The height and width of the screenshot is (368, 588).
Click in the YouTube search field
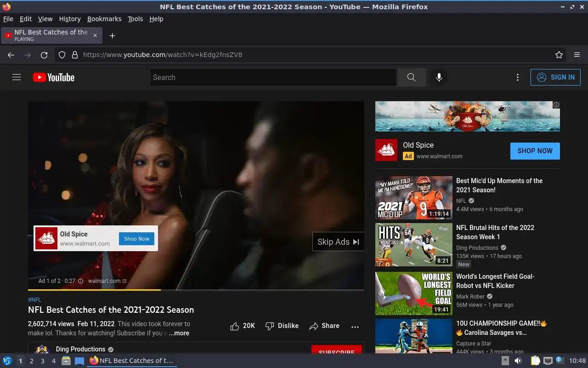pos(273,77)
